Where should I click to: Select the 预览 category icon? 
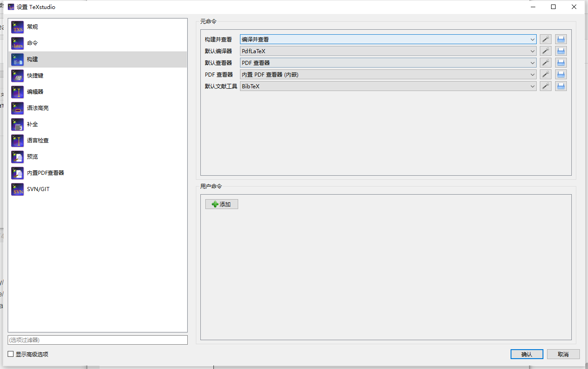[x=18, y=157]
